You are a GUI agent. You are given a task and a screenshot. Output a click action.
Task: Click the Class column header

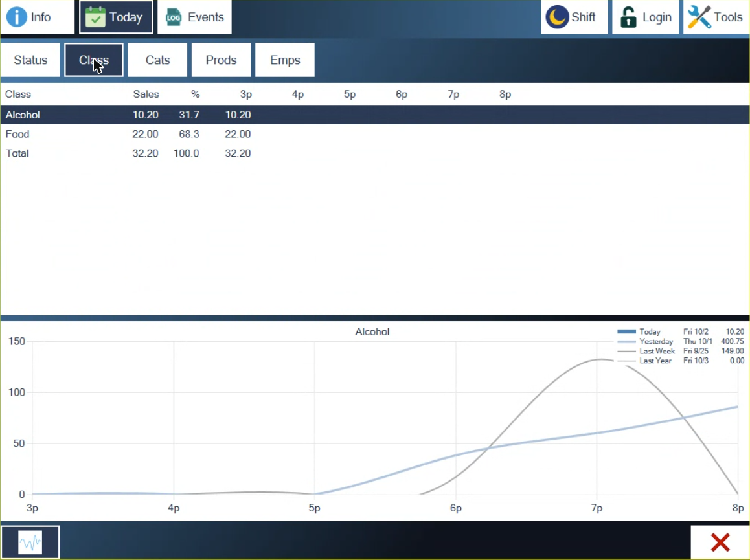point(18,95)
